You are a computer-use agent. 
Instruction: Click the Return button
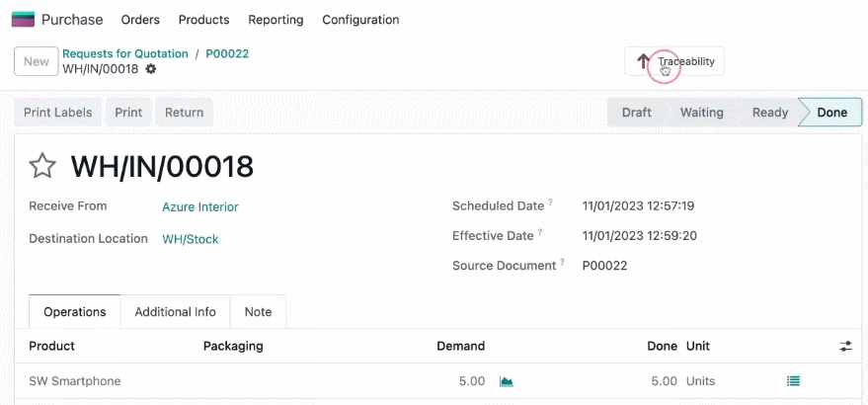[x=184, y=113]
